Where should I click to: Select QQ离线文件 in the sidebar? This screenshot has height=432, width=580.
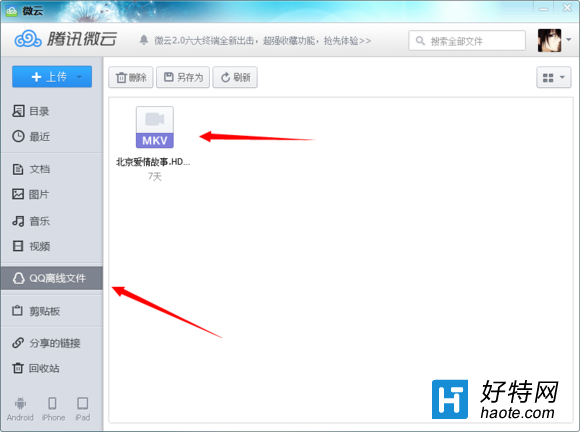click(51, 278)
